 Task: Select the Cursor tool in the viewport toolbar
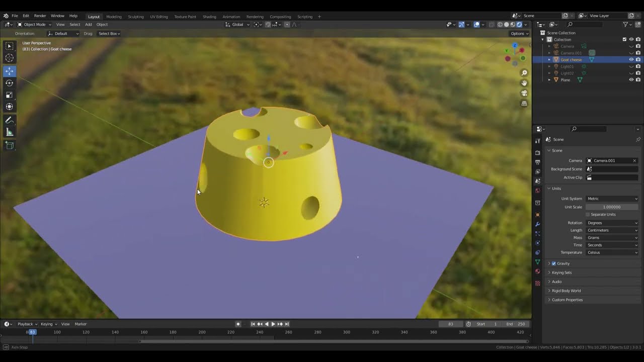click(10, 58)
